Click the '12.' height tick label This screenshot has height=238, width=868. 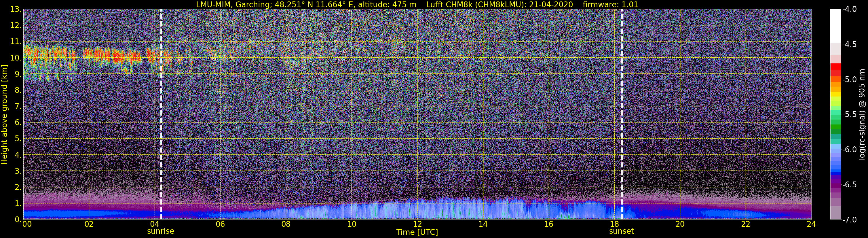pyautogui.click(x=16, y=26)
